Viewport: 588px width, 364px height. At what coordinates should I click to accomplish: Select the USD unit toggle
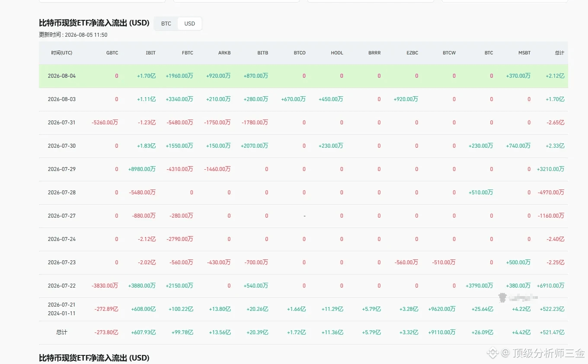coord(189,24)
